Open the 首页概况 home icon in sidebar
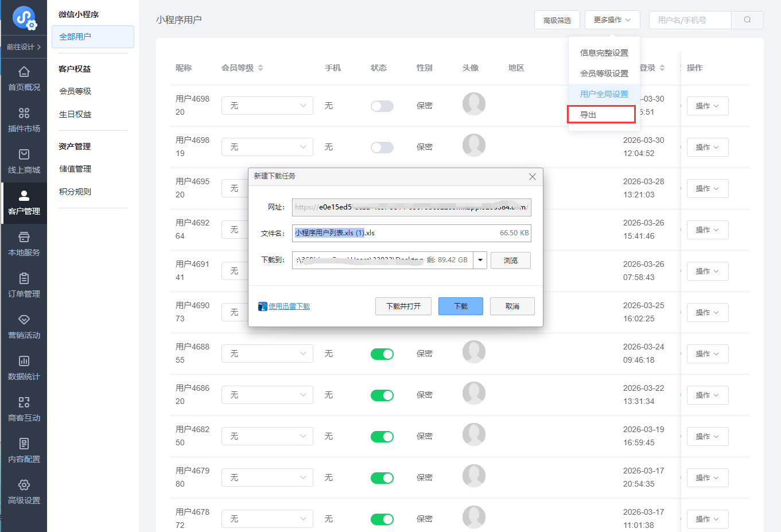 coord(24,72)
